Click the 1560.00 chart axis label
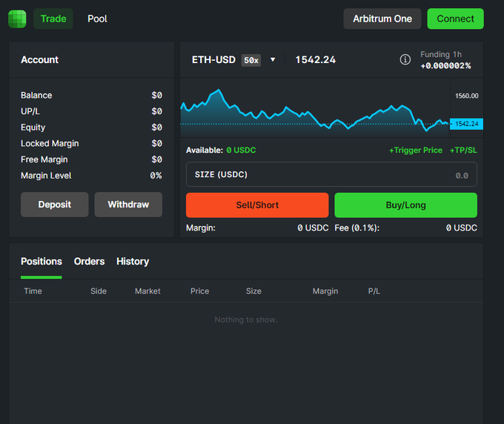Image resolution: width=504 pixels, height=424 pixels. (x=466, y=96)
